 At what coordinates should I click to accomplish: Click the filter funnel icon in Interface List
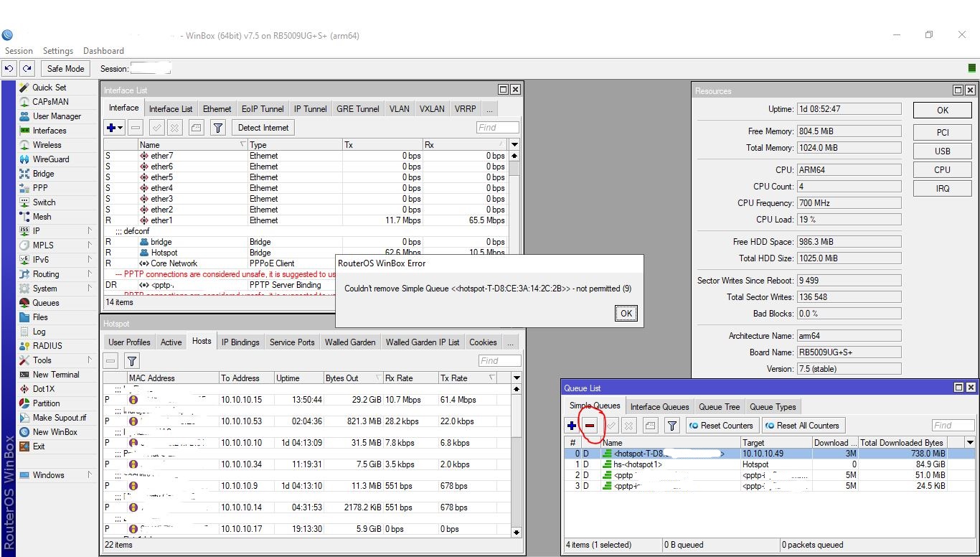coord(218,128)
